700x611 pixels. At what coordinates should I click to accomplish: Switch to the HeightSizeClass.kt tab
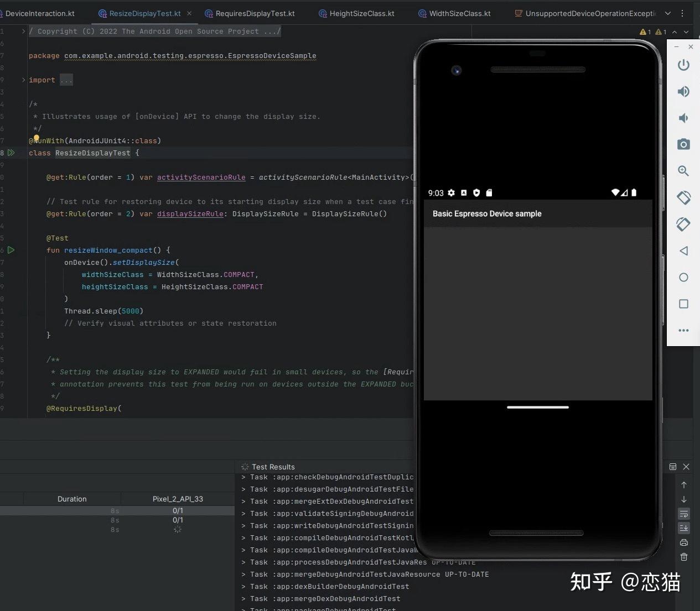[361, 13]
